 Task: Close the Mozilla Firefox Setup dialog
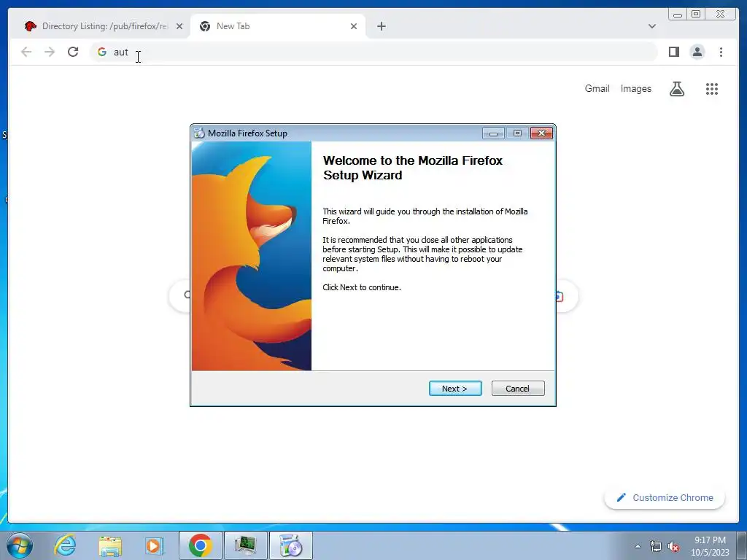coord(542,133)
